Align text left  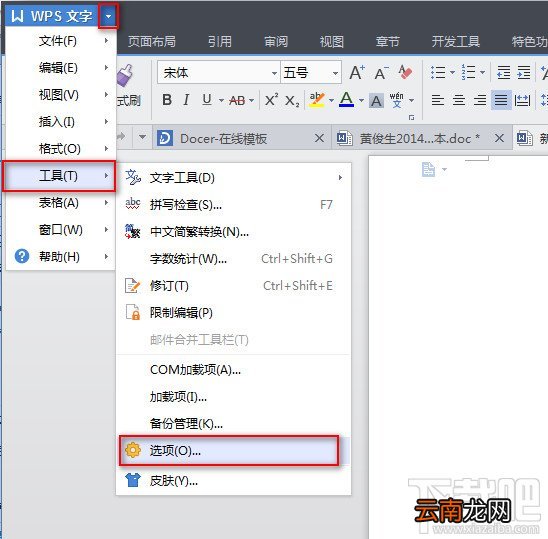click(438, 101)
